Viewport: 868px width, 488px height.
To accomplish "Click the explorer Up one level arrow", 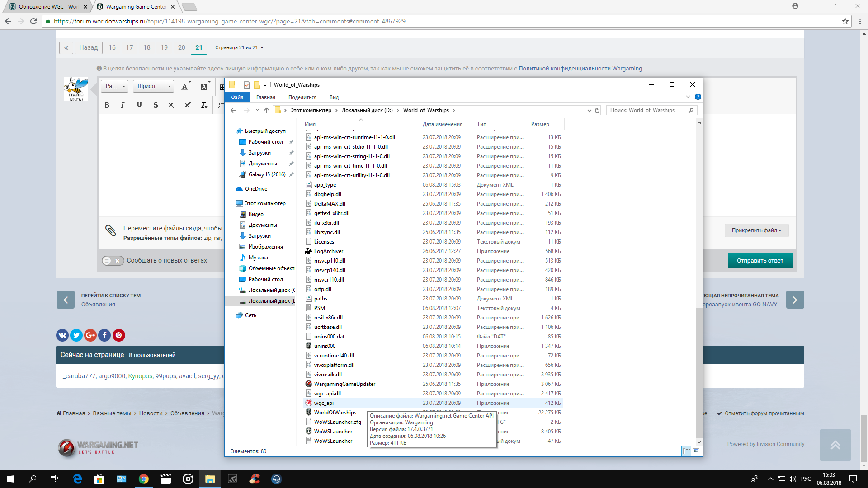I will coord(267,110).
